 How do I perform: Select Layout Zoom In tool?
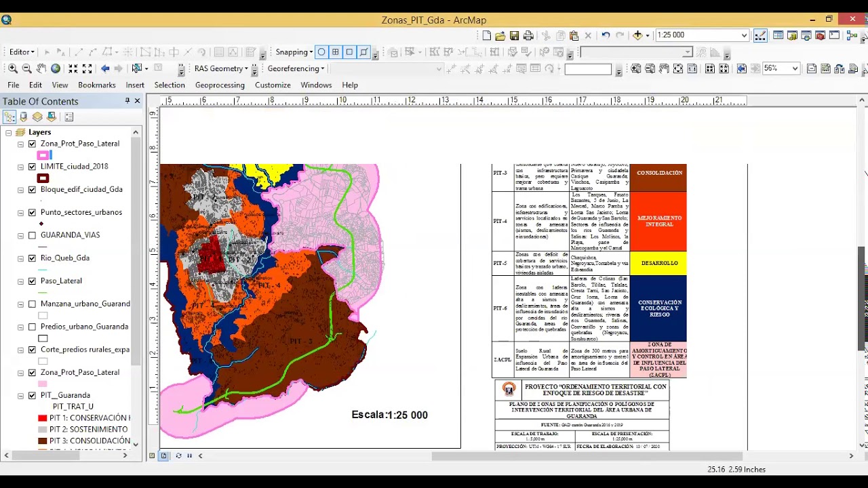click(635, 68)
